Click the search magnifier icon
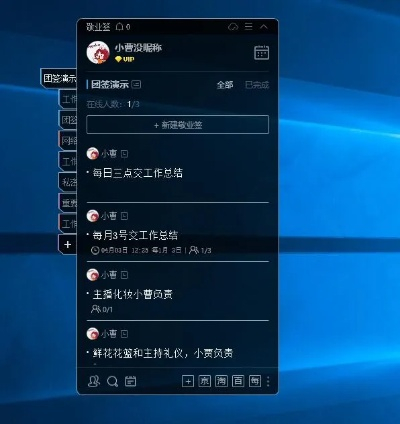Image resolution: width=400 pixels, height=424 pixels. tap(112, 381)
